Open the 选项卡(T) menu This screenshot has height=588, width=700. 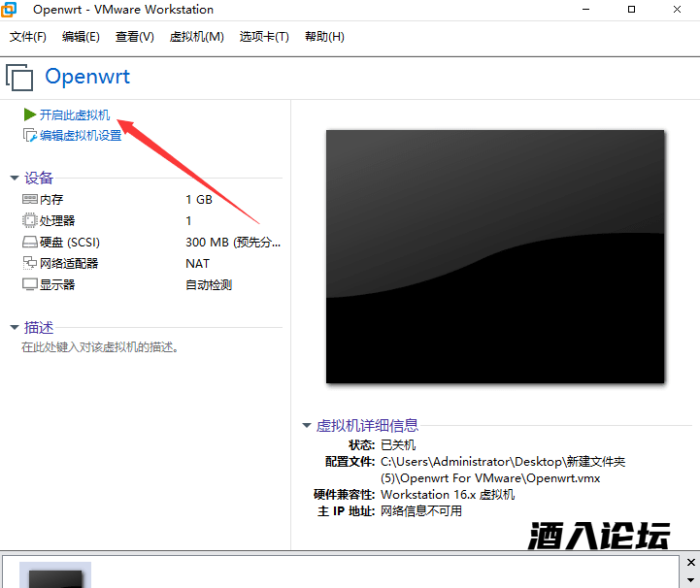pos(264,37)
